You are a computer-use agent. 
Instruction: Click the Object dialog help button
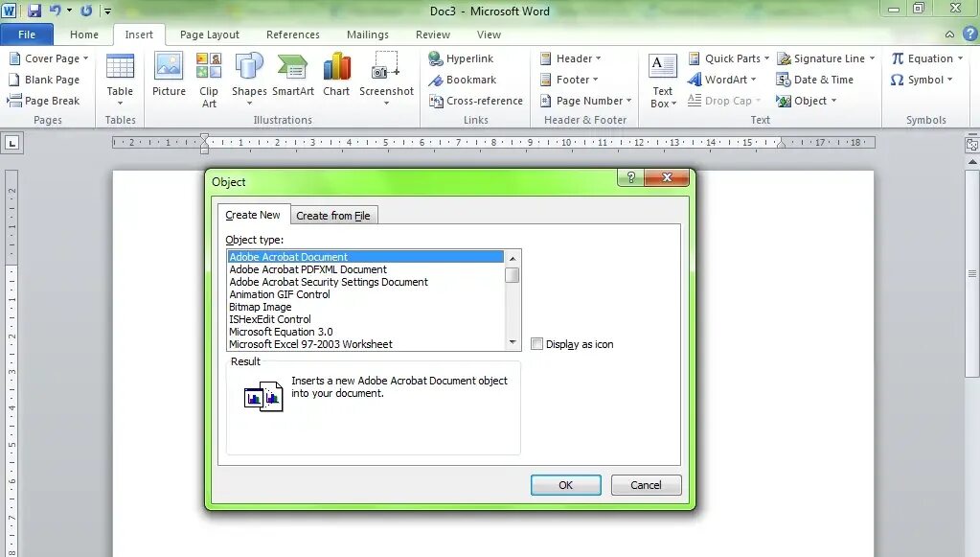point(630,177)
